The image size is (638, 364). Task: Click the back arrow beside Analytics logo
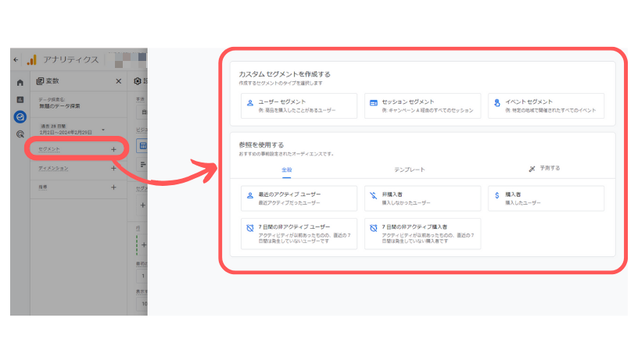(x=16, y=60)
